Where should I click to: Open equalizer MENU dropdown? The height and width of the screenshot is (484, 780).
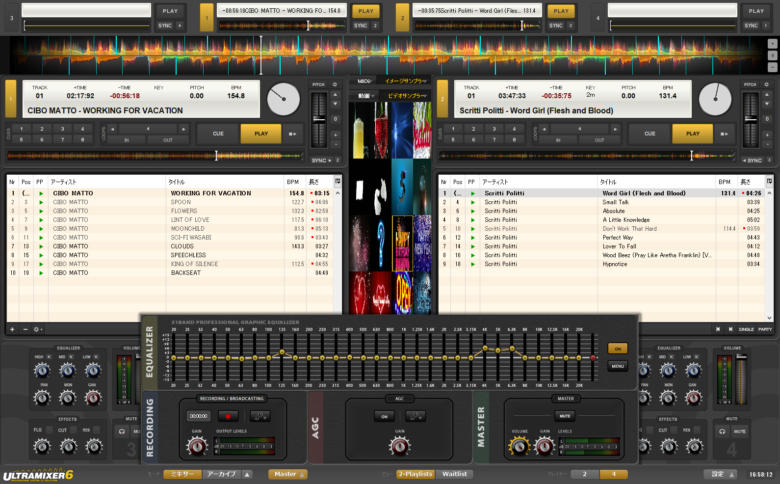pos(617,366)
